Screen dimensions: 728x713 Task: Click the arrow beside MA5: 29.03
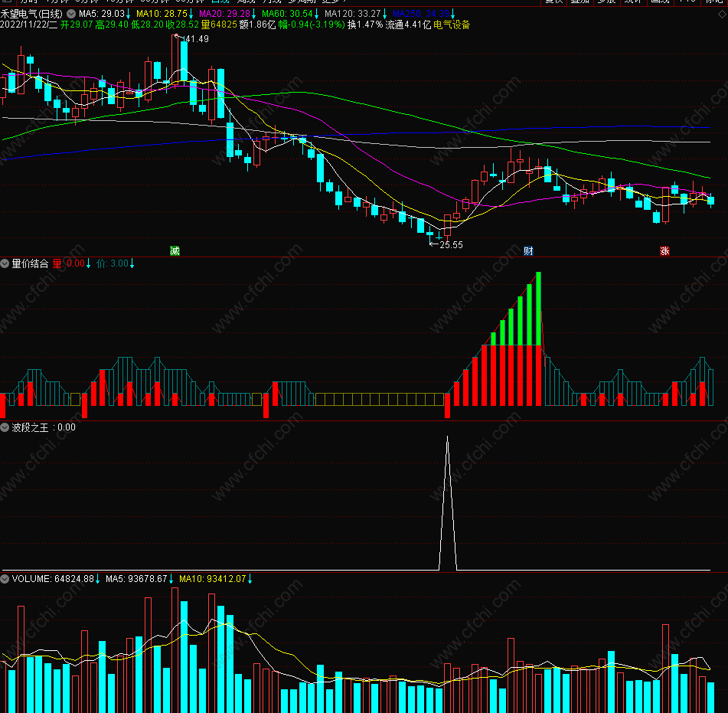pos(128,14)
